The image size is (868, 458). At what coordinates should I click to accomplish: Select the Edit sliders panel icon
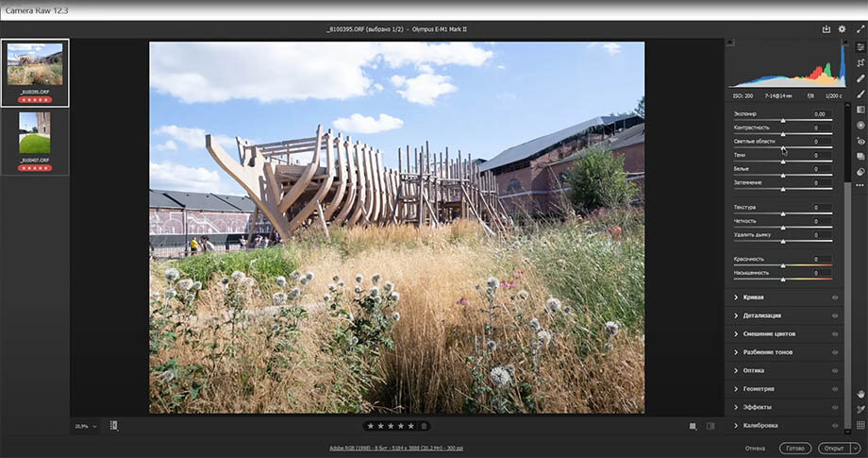(860, 47)
